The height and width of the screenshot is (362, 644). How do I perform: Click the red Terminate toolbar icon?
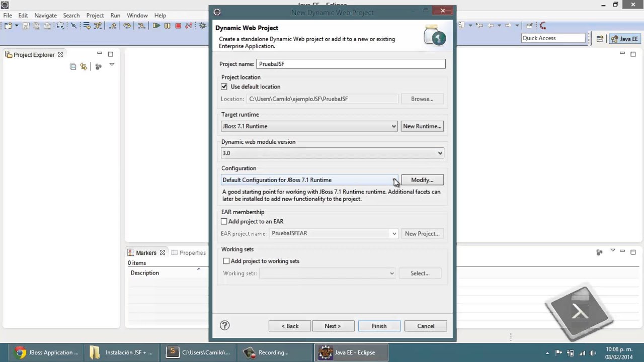click(x=178, y=26)
